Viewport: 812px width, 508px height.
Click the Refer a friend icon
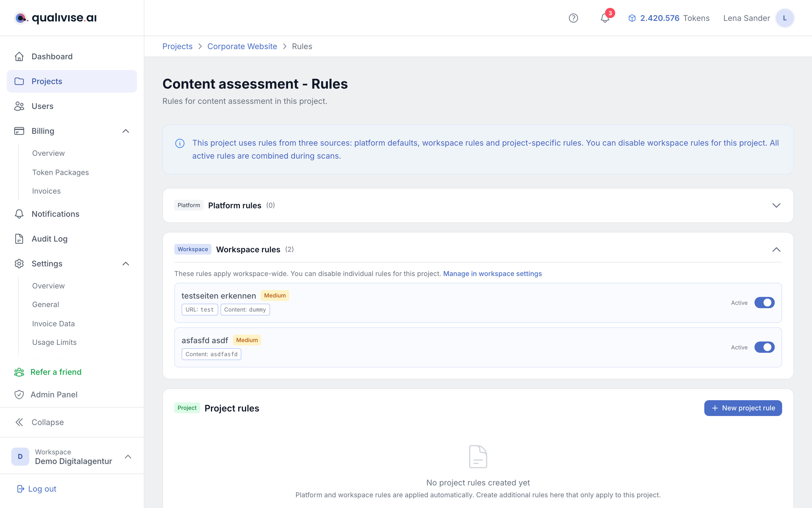coord(19,372)
